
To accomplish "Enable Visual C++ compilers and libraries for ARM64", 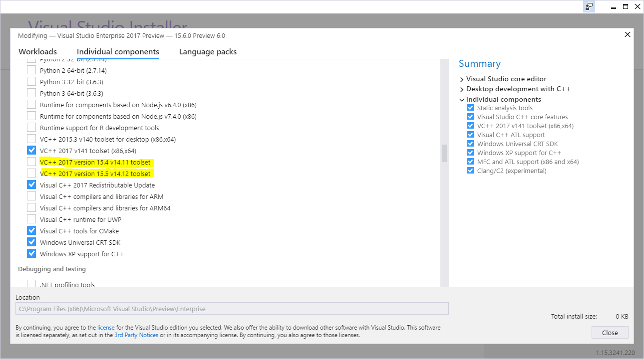I will 31,208.
